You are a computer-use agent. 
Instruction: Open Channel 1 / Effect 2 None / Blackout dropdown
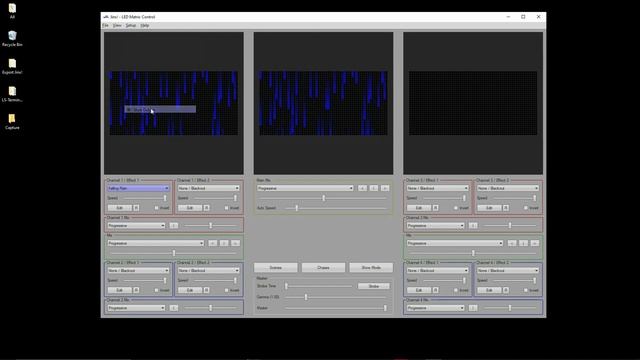(209, 188)
